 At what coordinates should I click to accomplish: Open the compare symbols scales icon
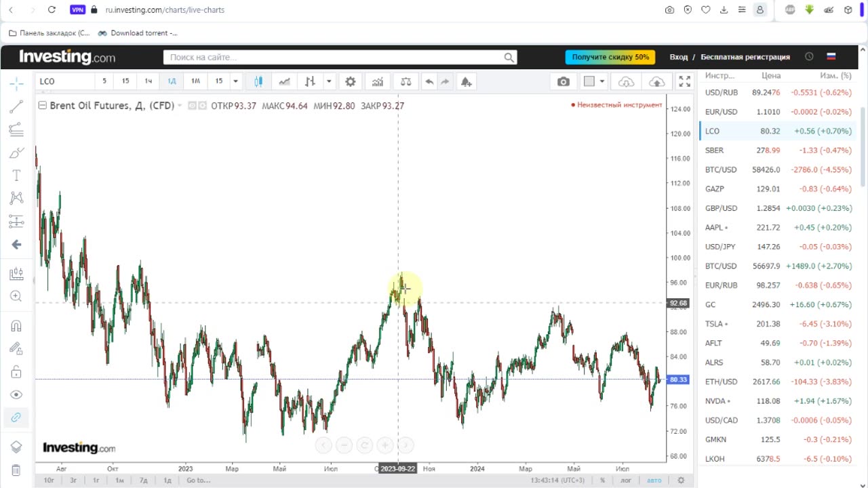click(x=406, y=81)
